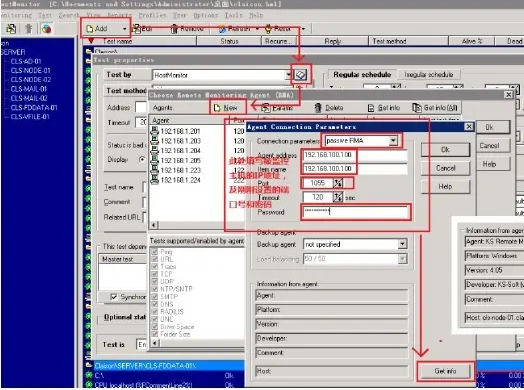Select agent icon for 192.168.1.223
The height and width of the screenshot is (390, 524).
(155, 170)
